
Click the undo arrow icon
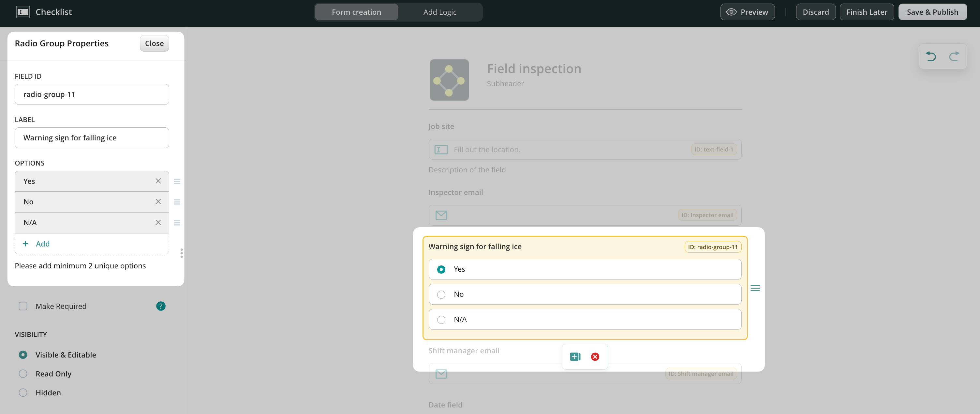[x=930, y=56]
